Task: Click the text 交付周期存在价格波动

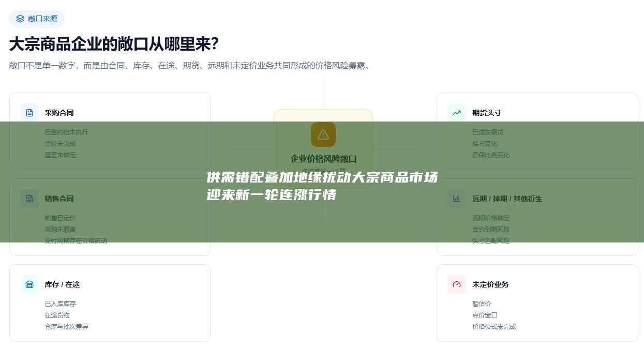Action: coord(76,241)
